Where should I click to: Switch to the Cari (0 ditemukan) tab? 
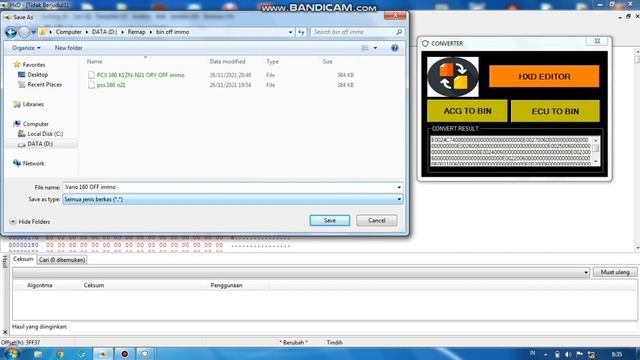pyautogui.click(x=62, y=260)
